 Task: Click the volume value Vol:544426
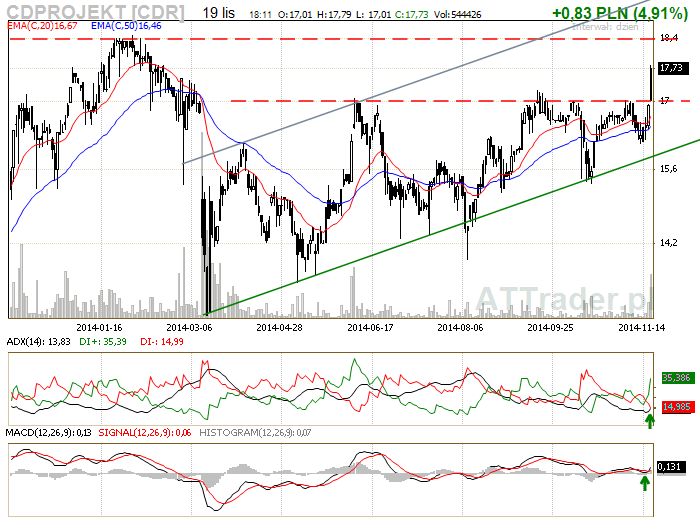click(x=457, y=15)
